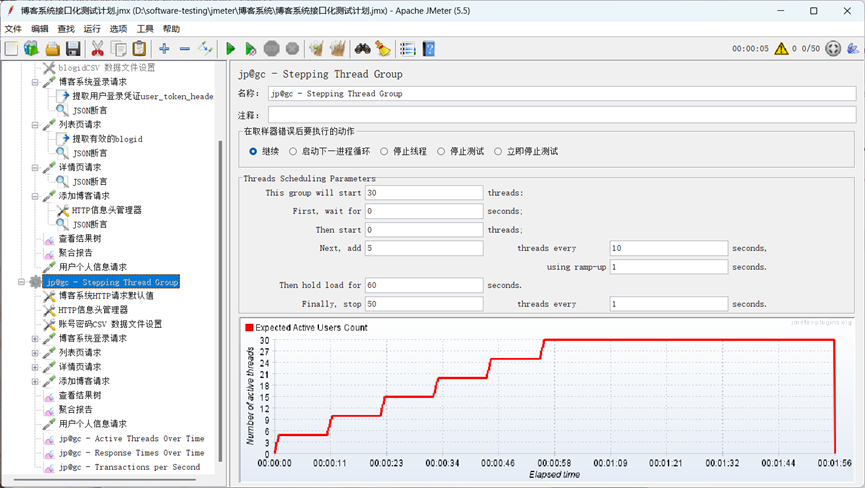Open the 查找 menu
865x488 pixels.
[66, 29]
